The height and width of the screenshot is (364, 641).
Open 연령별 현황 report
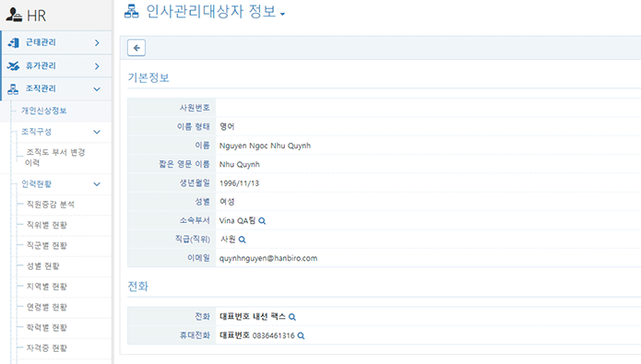47,307
